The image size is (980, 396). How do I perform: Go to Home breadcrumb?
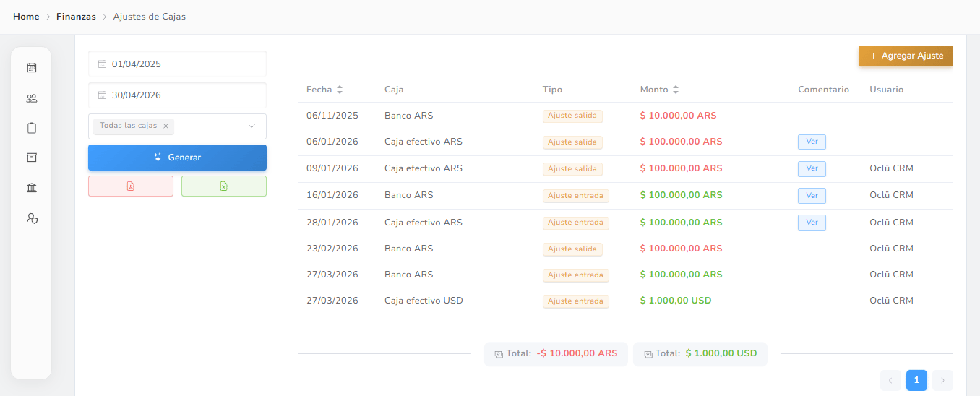click(x=26, y=16)
